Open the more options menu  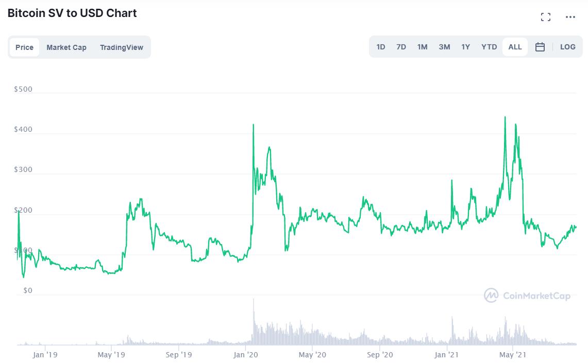[x=570, y=16]
